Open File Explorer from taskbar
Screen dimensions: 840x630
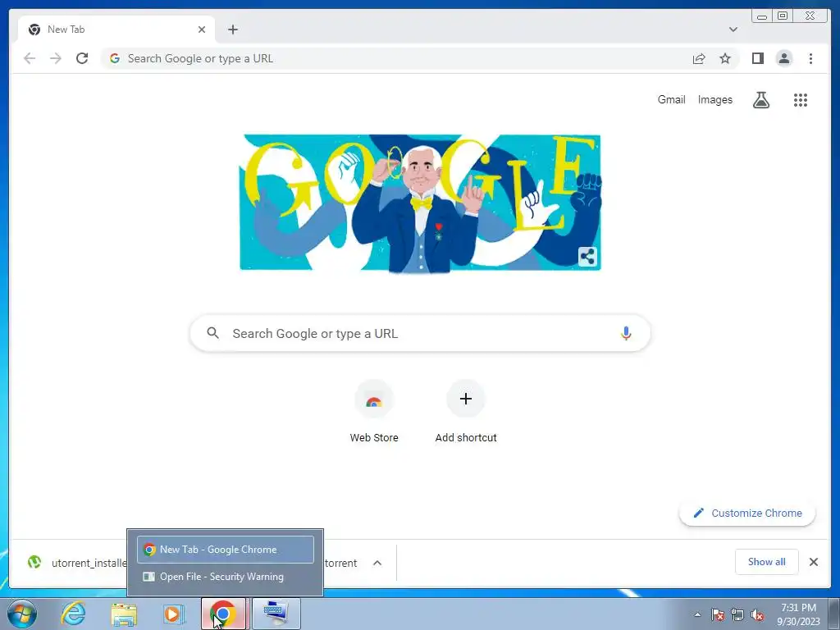pyautogui.click(x=124, y=614)
